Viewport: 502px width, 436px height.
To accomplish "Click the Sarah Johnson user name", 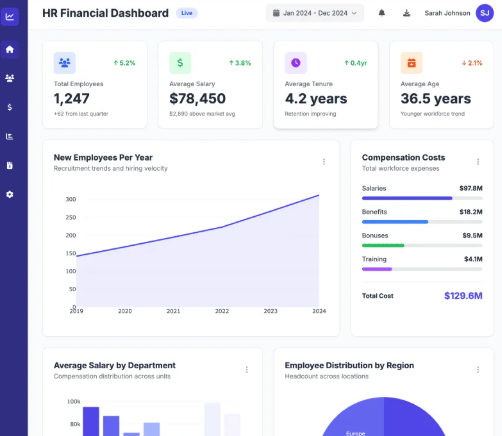I will pyautogui.click(x=447, y=13).
